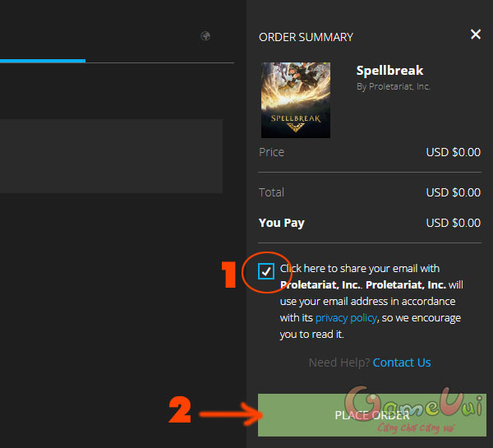The height and width of the screenshot is (448, 493).
Task: Open the privacy policy link
Action: point(345,317)
